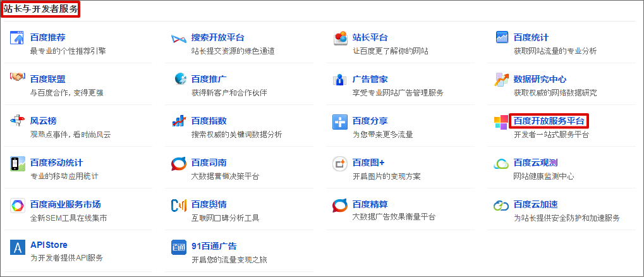Click the 百度云加速 link
Viewport: 644px width, 277px height.
point(535,204)
